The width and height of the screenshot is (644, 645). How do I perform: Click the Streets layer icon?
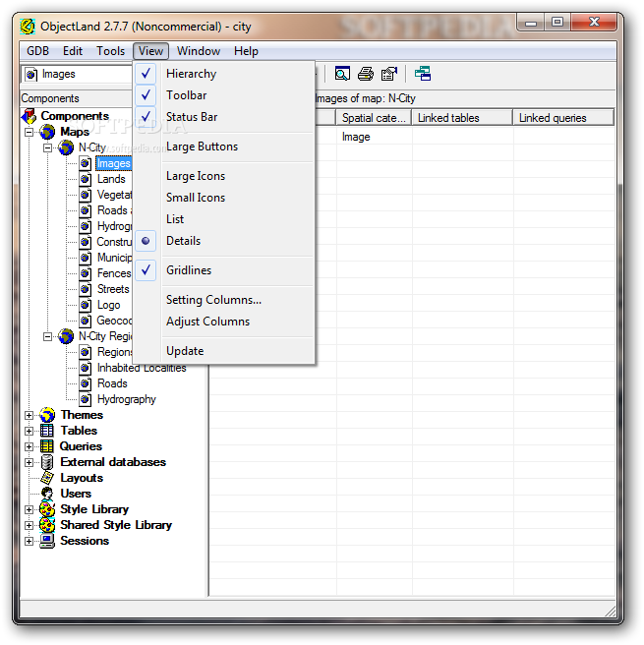pyautogui.click(x=86, y=290)
